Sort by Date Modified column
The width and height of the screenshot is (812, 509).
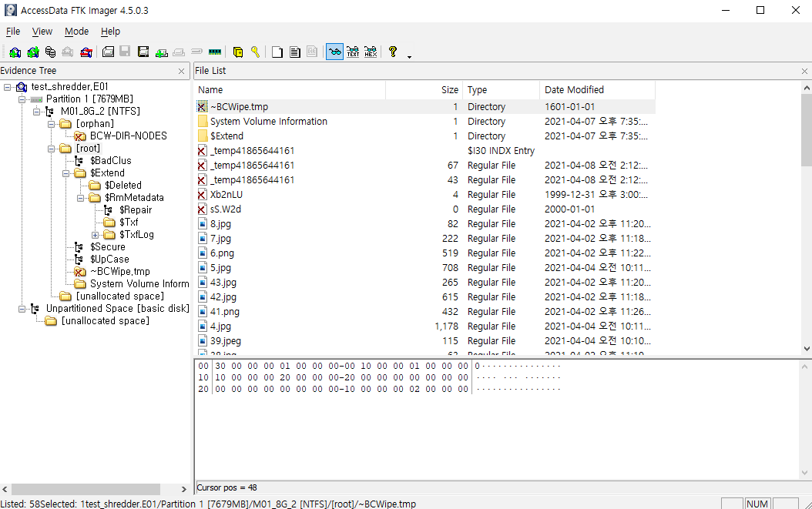pos(597,90)
